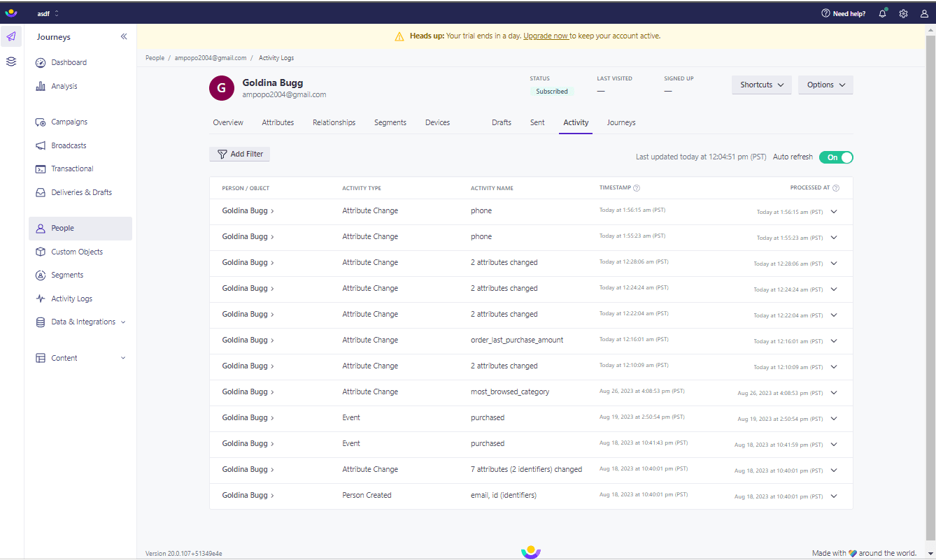Click the Add Filter button
The height and width of the screenshot is (560, 936).
pos(239,154)
